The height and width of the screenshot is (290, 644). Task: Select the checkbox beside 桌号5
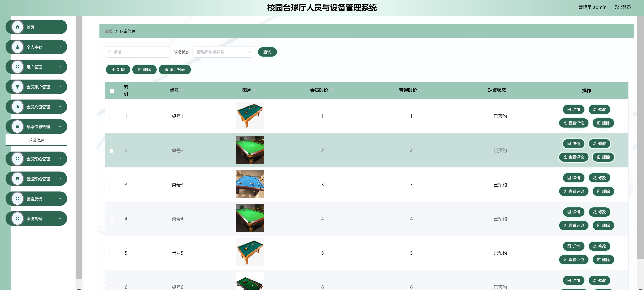click(x=112, y=253)
